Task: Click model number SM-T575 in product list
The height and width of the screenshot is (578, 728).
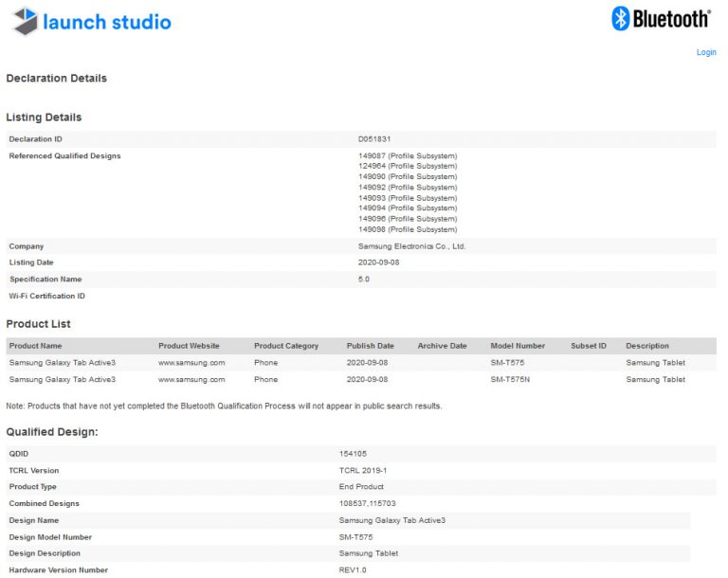Action: point(507,362)
